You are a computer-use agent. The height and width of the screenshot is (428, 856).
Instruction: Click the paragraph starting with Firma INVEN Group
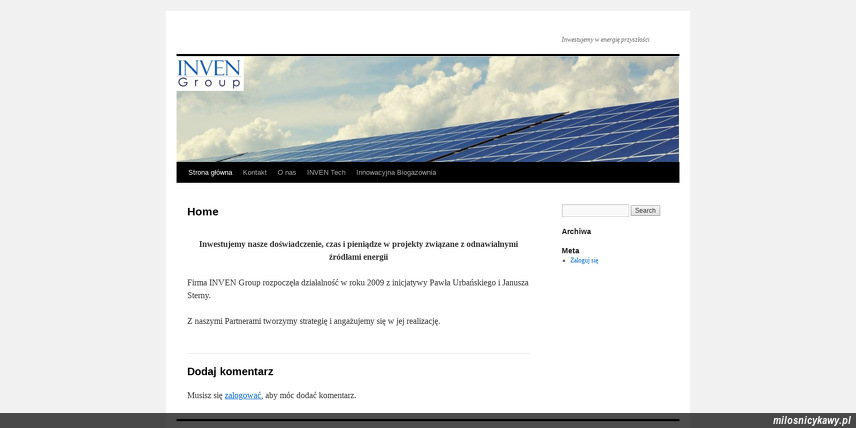(x=358, y=289)
